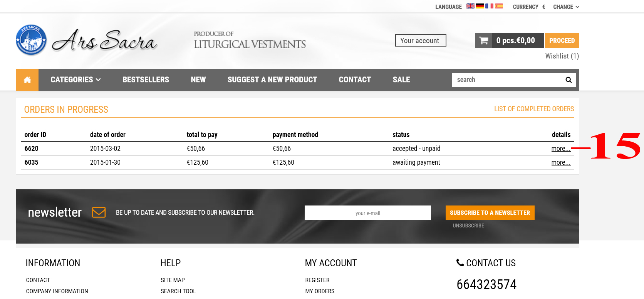
Task: Open List of Completed Orders link
Action: (x=534, y=109)
